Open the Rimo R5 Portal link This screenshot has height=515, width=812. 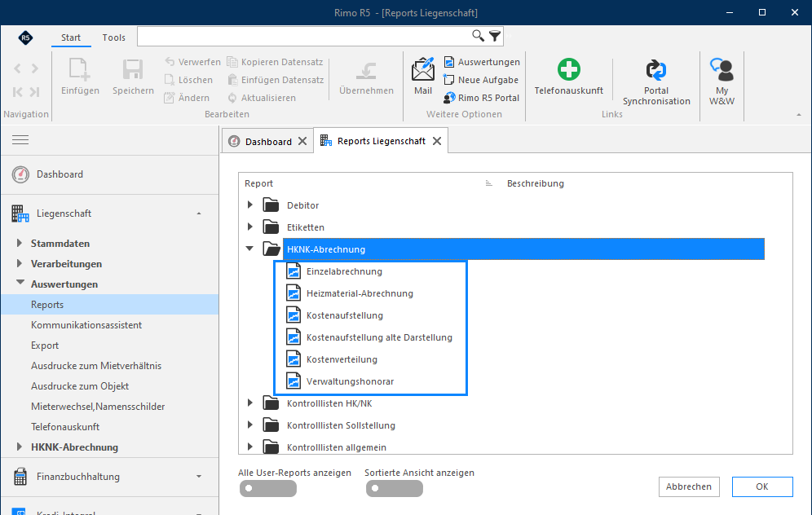tap(482, 98)
